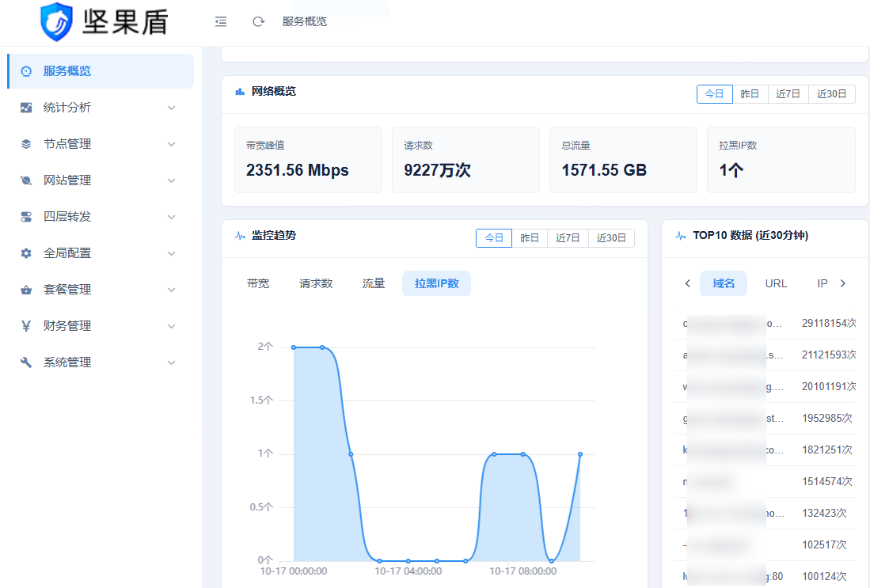The image size is (870, 588).
Task: Select 昨日 in 网络概览 range
Action: (750, 93)
